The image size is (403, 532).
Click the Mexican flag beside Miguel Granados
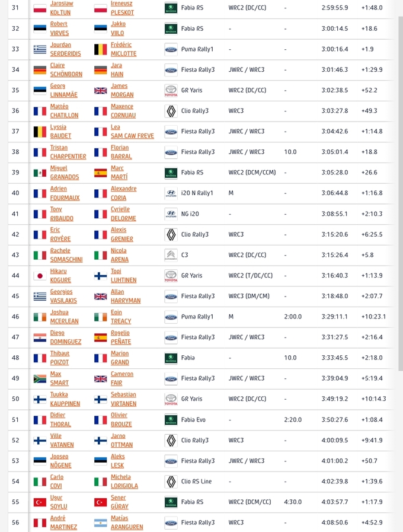pyautogui.click(x=40, y=173)
